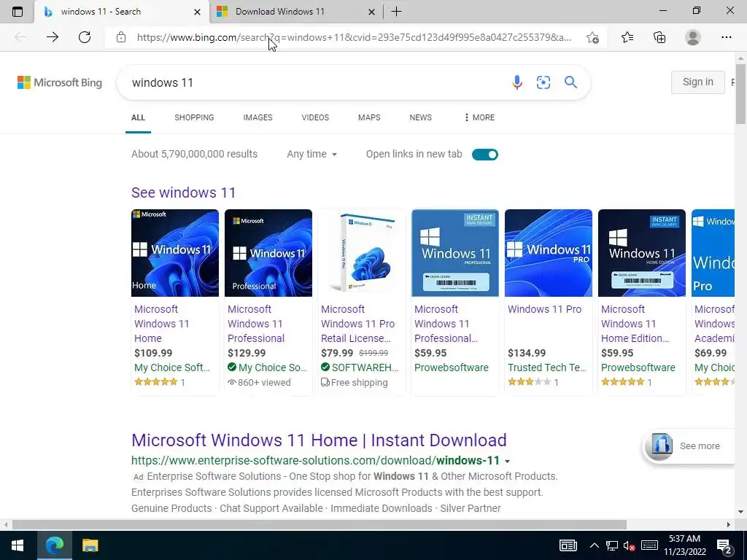The width and height of the screenshot is (747, 560).
Task: Click the Trusted Tech Te... seller name
Action: click(x=547, y=367)
